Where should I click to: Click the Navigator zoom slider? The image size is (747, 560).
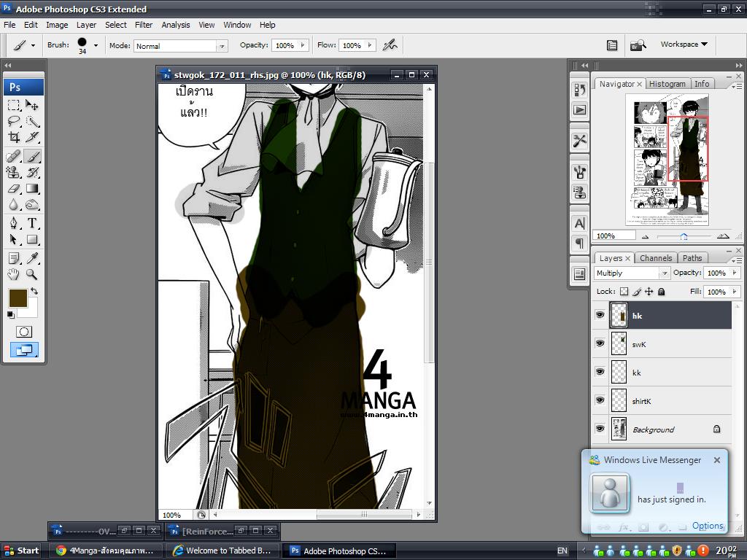684,236
